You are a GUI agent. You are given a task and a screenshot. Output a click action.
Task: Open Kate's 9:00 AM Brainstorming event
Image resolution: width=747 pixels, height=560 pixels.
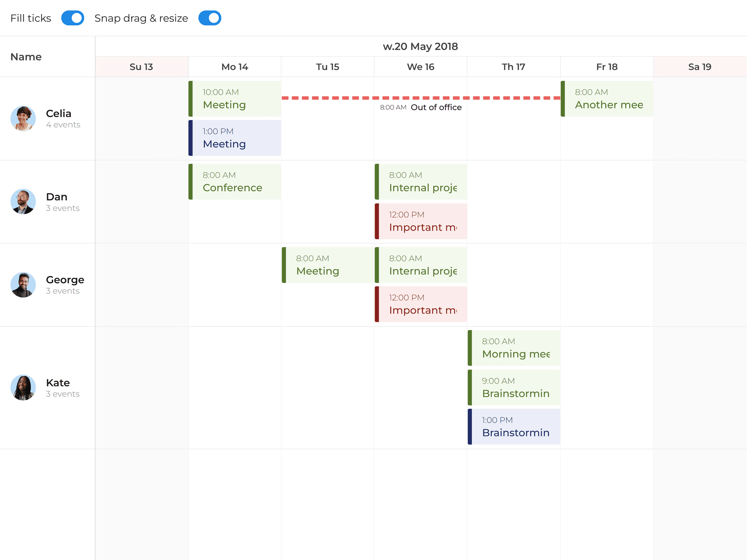point(514,387)
